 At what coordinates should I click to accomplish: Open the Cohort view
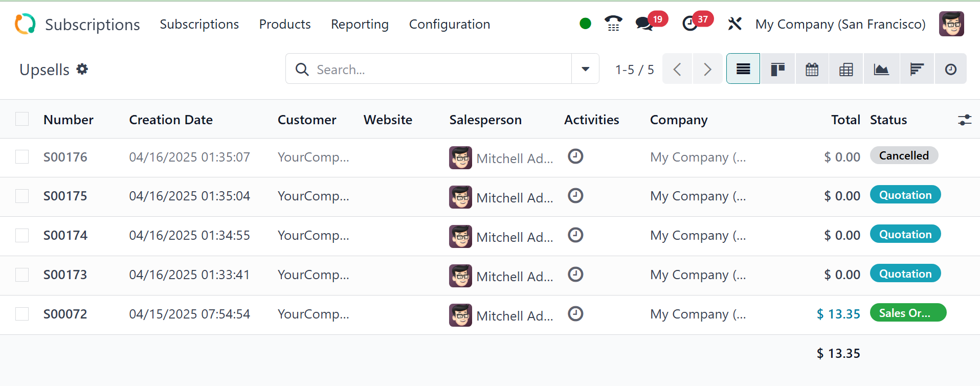click(917, 69)
